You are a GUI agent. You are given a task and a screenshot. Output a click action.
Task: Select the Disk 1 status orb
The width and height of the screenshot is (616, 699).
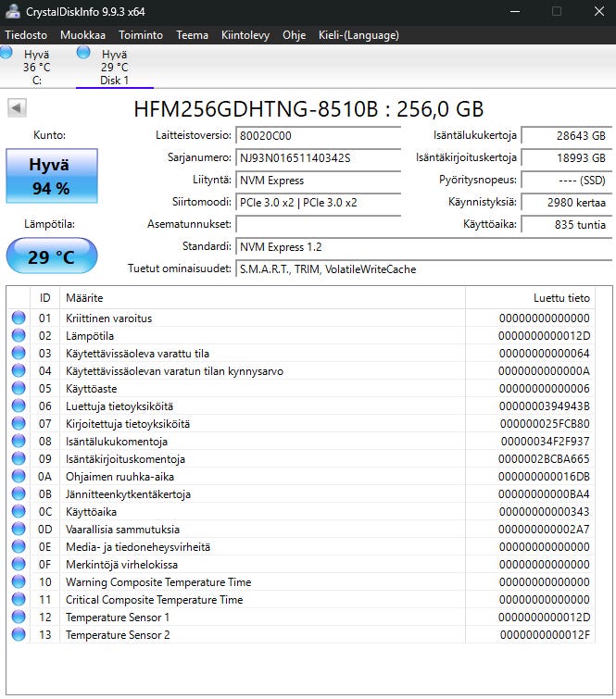point(83,53)
